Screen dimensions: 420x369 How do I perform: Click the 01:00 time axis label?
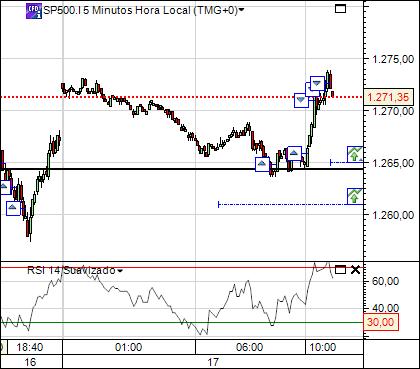click(x=128, y=347)
